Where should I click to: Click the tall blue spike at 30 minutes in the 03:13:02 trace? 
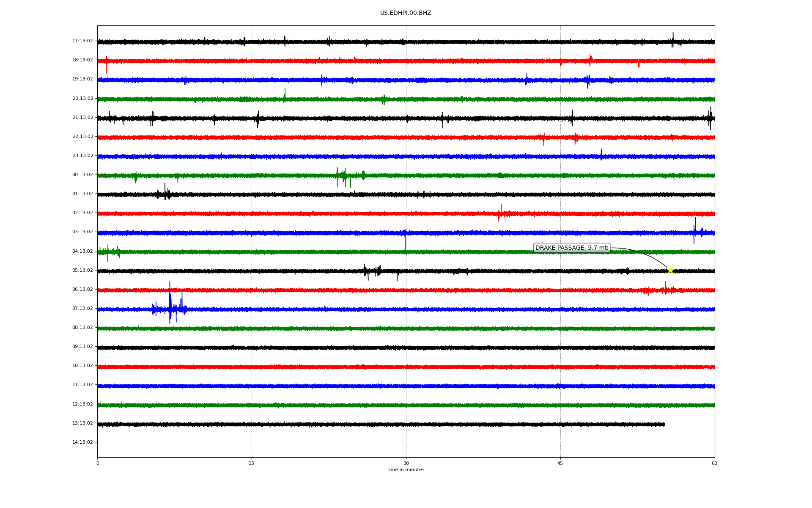coord(405,240)
